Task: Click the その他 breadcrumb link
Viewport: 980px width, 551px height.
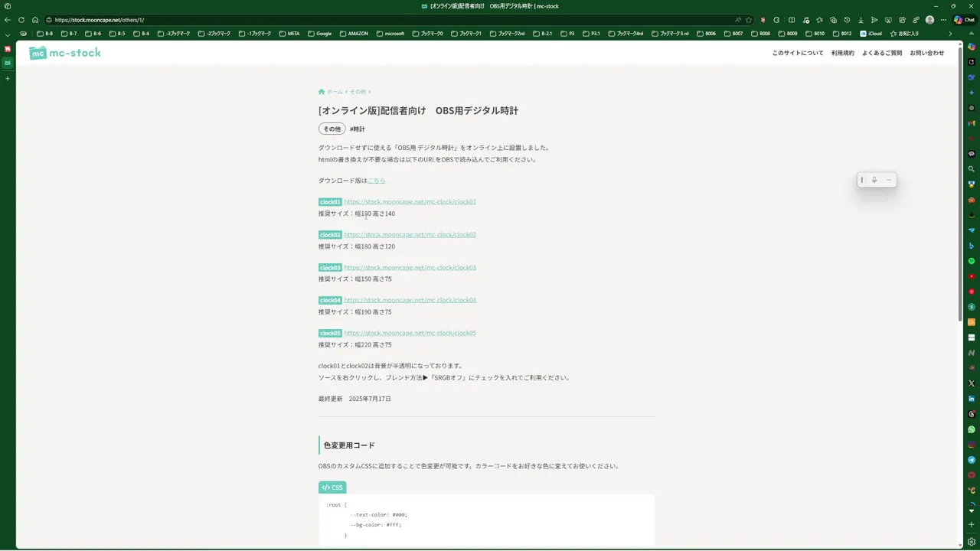Action: point(358,92)
